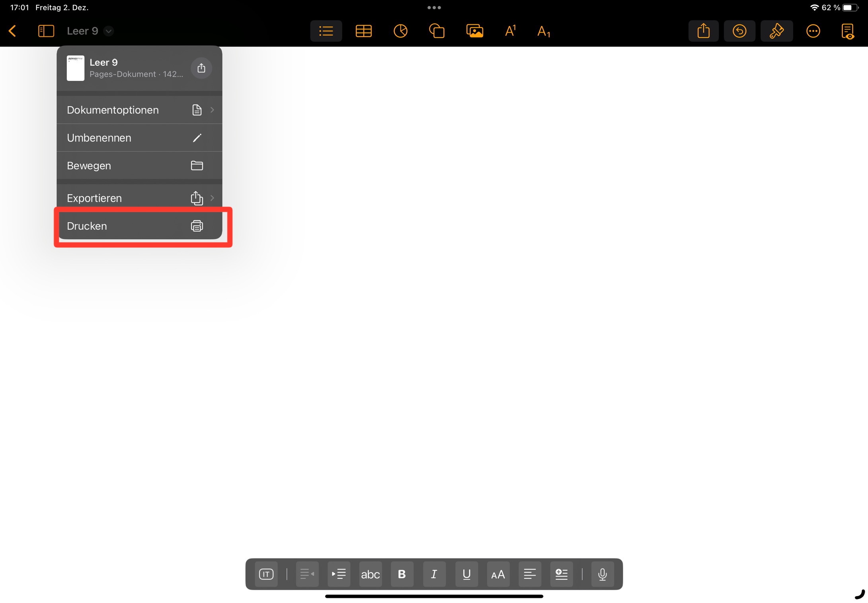Tap the media photo insert icon

[474, 31]
